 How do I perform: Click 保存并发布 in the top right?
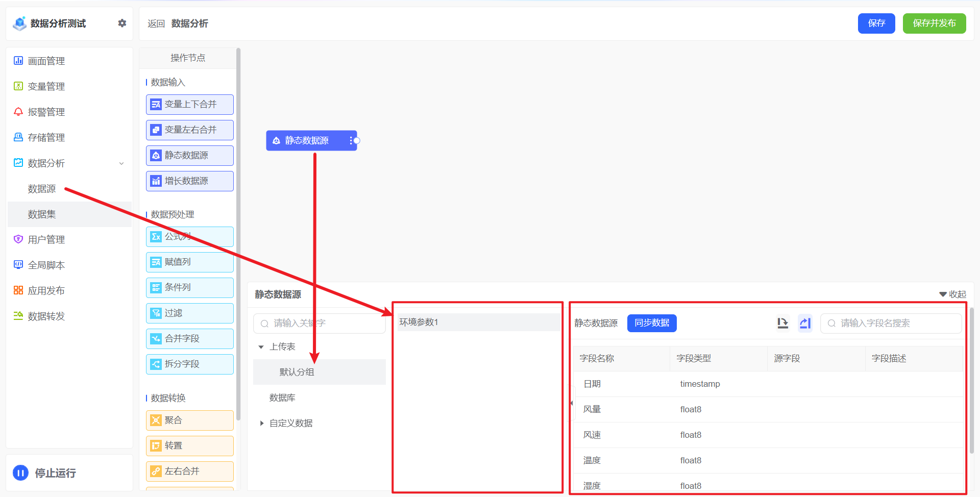tap(934, 23)
